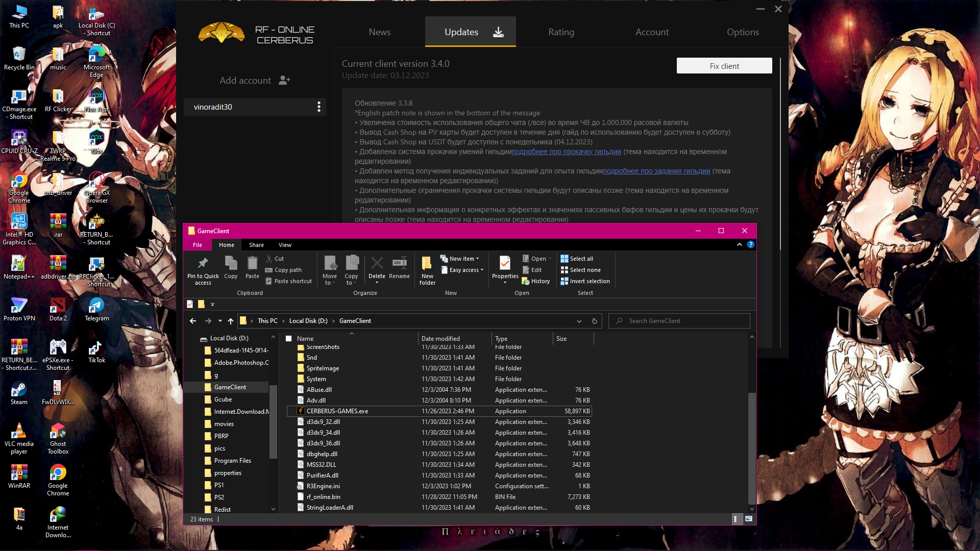
Task: Click the three-dot menu next to vinoradit30
Action: point(319,107)
